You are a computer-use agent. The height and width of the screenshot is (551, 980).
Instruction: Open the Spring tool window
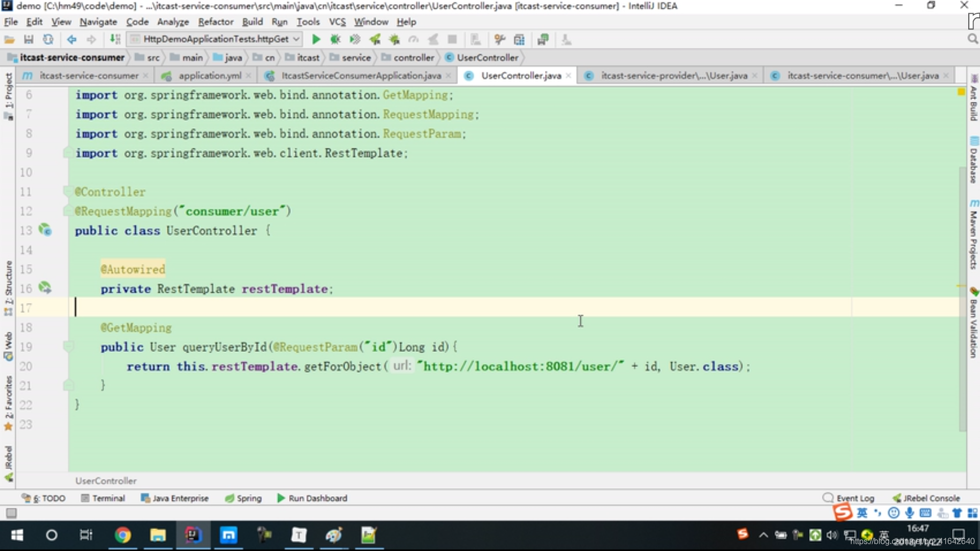pyautogui.click(x=243, y=498)
